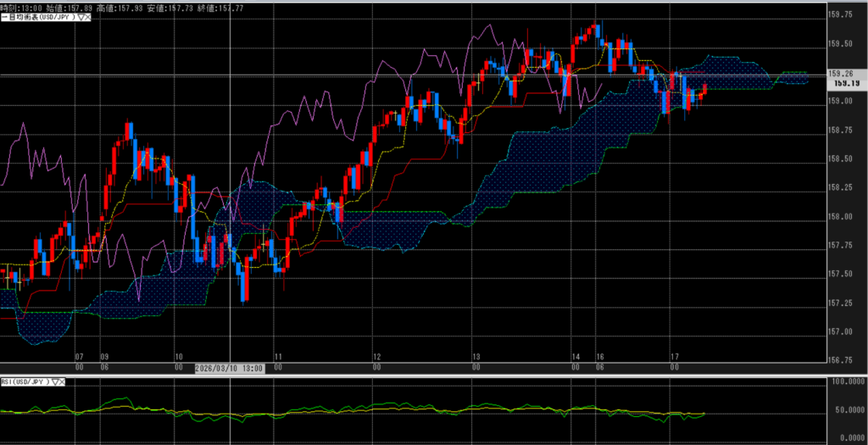
Task: Open the 一目均衡表(USD/JPY) settings dropdown triangle
Action: click(x=81, y=17)
